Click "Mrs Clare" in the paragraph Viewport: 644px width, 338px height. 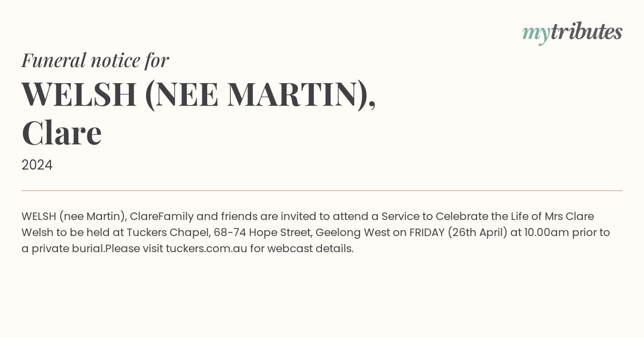(x=569, y=216)
